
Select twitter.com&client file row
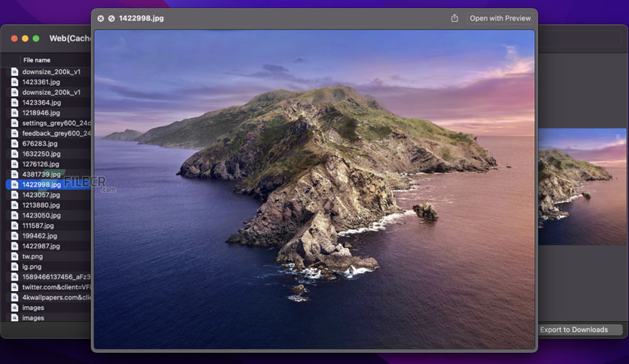(x=48, y=287)
